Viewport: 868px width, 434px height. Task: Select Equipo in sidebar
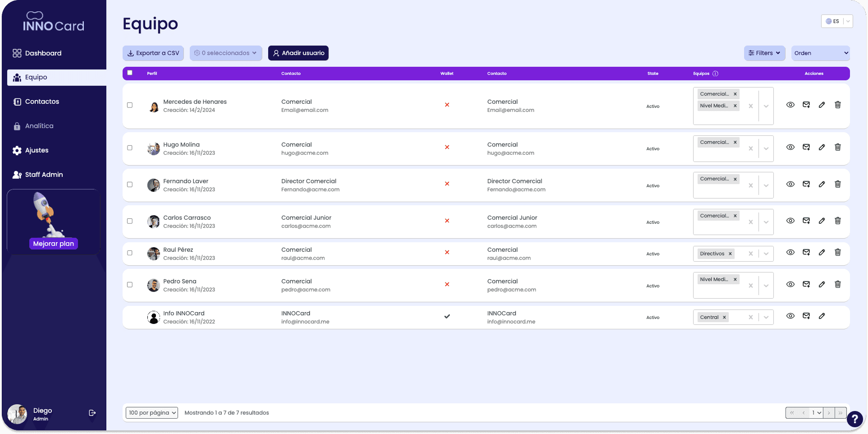tap(57, 77)
